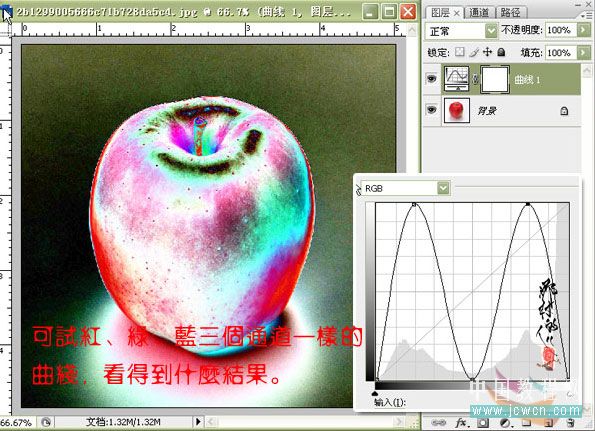595x431 pixels.
Task: Click the 曲线 1 layer name
Action: (527, 80)
